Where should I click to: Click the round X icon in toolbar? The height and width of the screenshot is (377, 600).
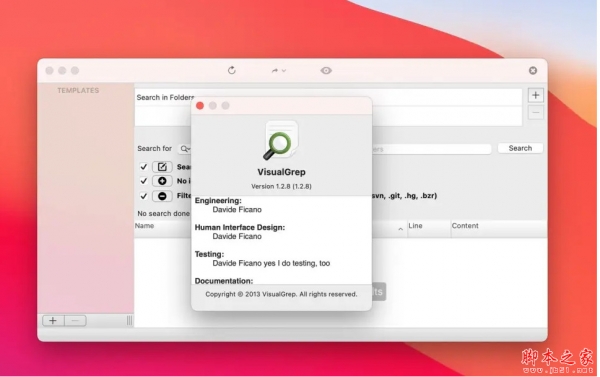click(x=533, y=70)
